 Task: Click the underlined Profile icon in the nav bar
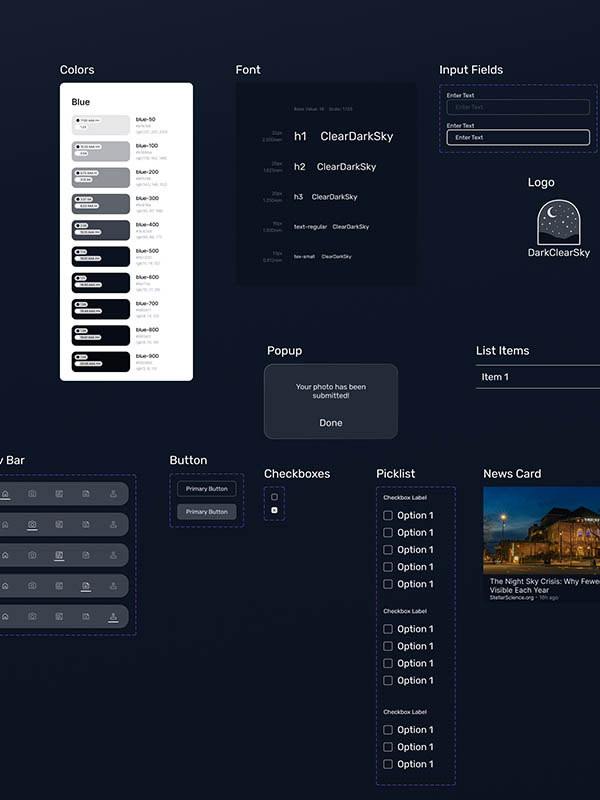pyautogui.click(x=113, y=616)
